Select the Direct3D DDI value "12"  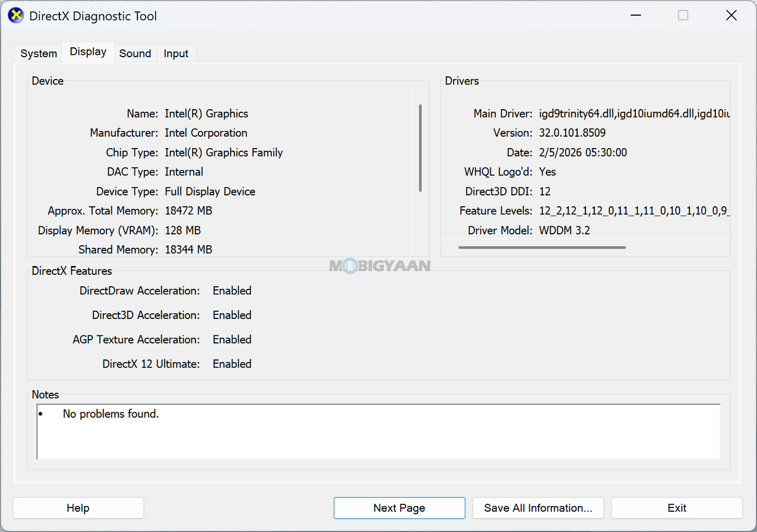[x=545, y=192]
